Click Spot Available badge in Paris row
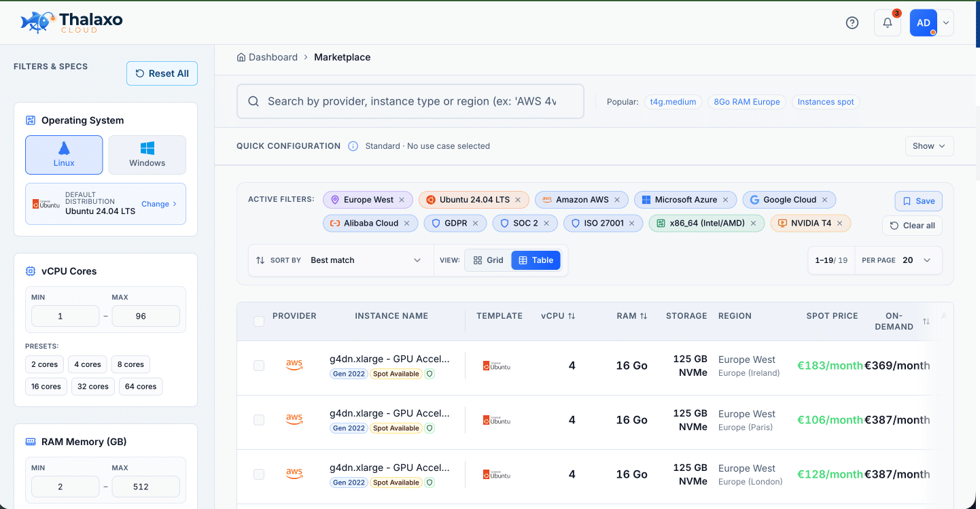This screenshot has height=509, width=980. [x=396, y=428]
